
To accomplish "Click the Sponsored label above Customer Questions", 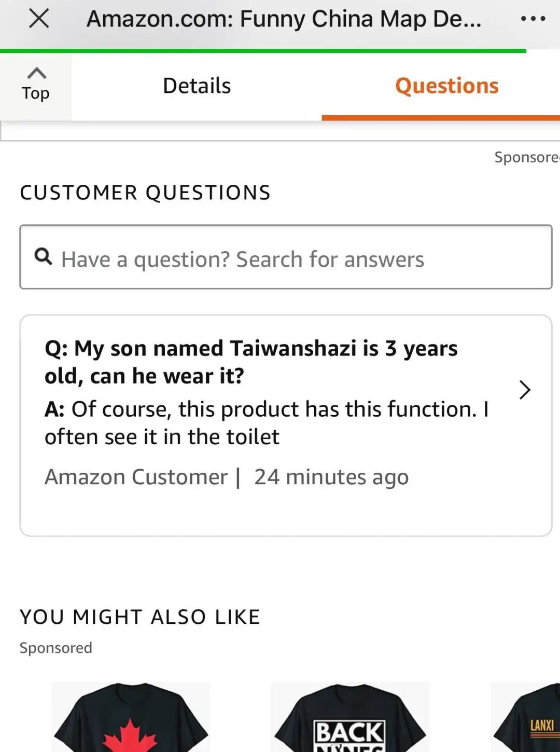I will coord(526,157).
